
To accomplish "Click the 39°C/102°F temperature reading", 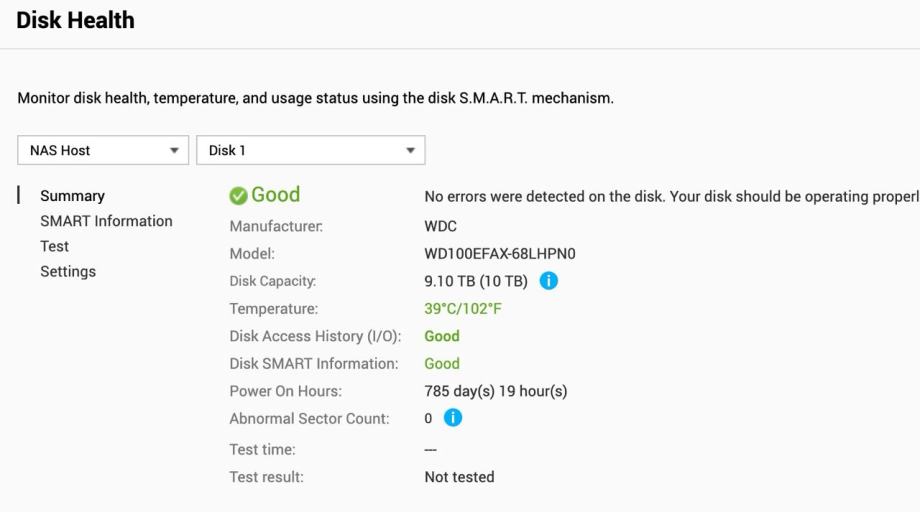I will 463,309.
